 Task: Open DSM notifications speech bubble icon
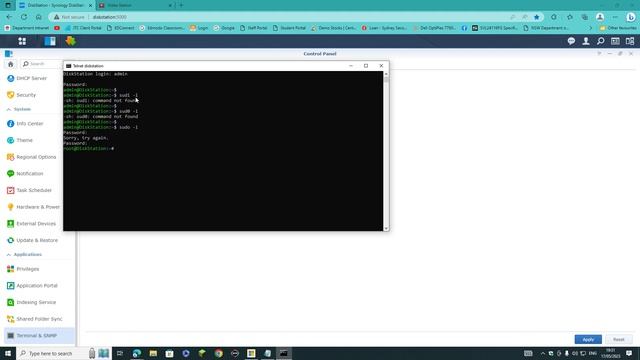[x=571, y=41]
